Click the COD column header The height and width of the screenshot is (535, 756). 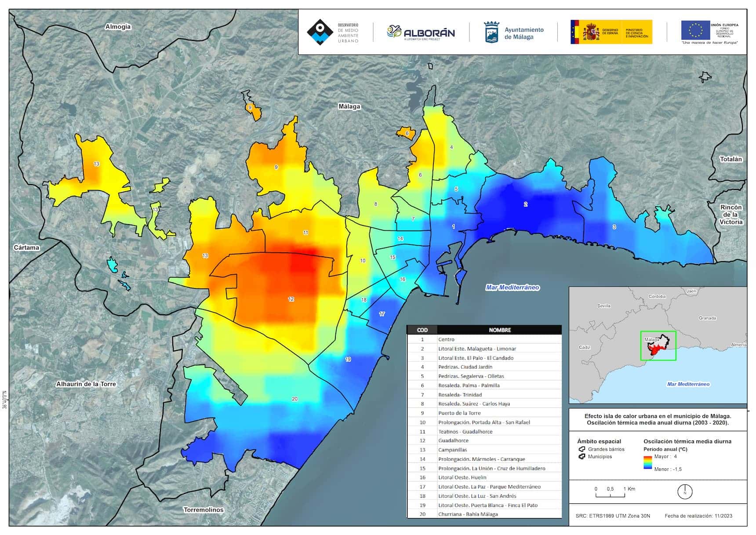(422, 330)
